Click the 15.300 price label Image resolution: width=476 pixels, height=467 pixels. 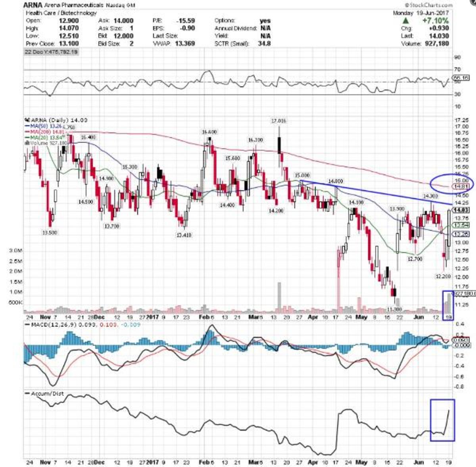point(130,167)
